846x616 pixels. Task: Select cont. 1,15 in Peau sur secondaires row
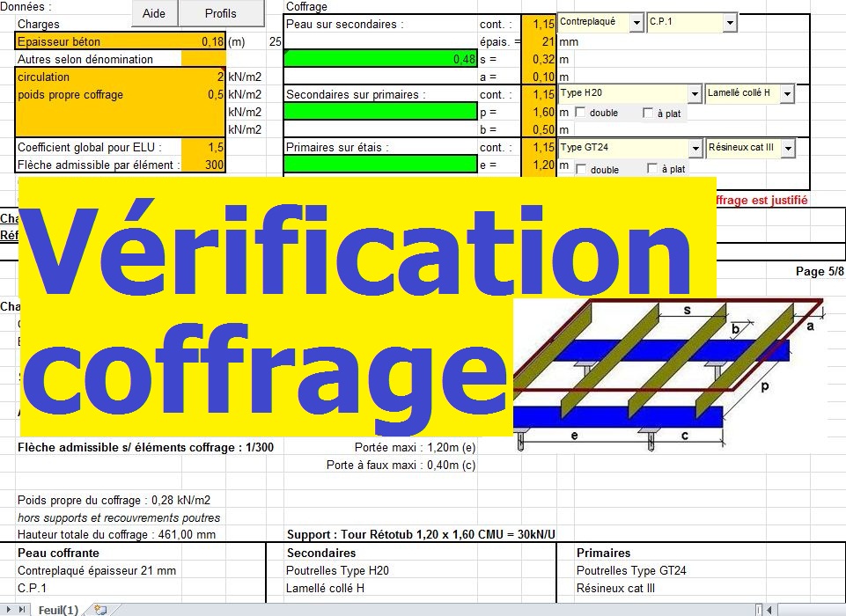pyautogui.click(x=539, y=24)
